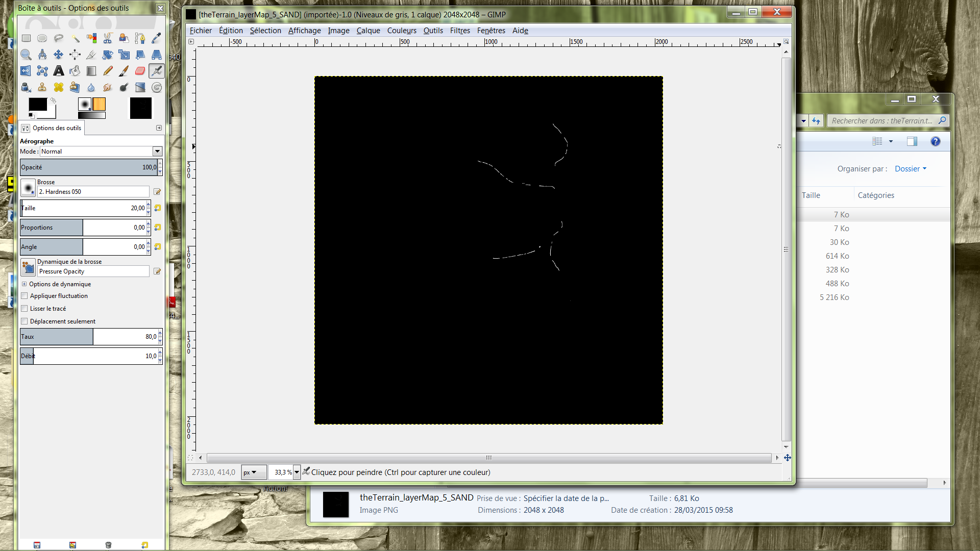Viewport: 980px width, 551px height.
Task: Select the Pencil tool
Action: [108, 71]
